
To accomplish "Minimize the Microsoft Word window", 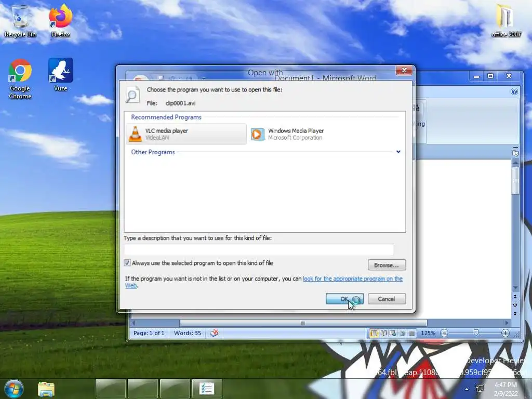I will (476, 76).
